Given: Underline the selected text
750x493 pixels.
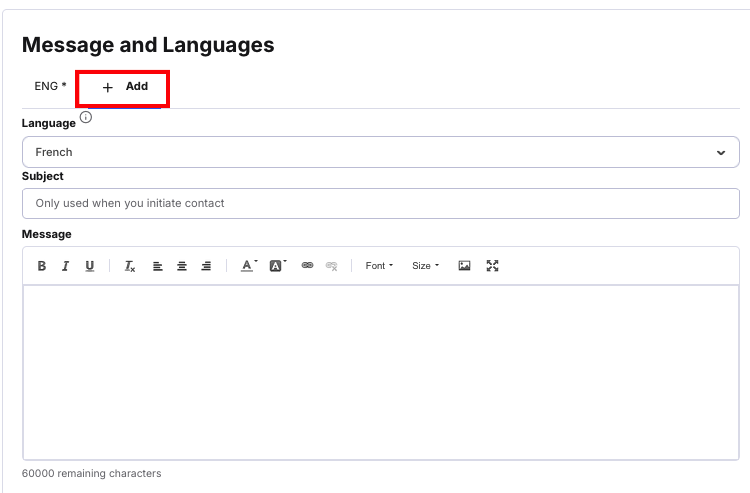Looking at the screenshot, I should [x=89, y=266].
